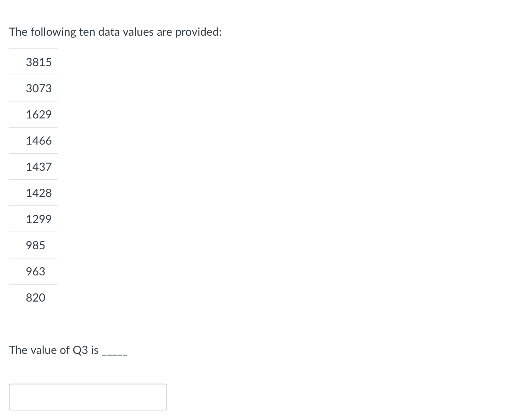Click the table cell showing 3073
This screenshot has width=513, height=420.
pyautogui.click(x=39, y=88)
